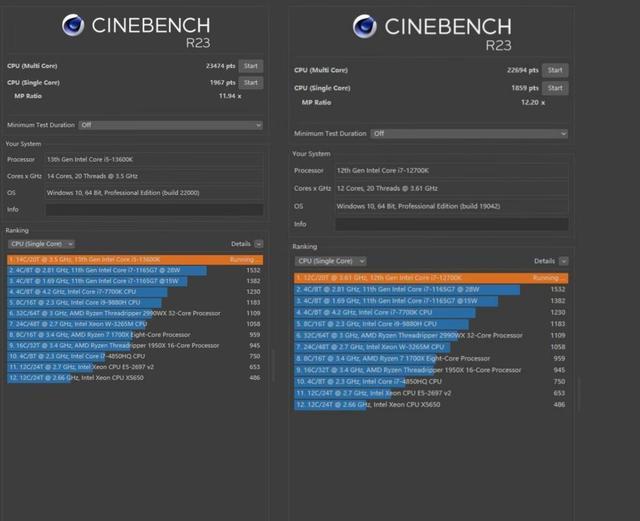The height and width of the screenshot is (521, 640).
Task: Select Xeon E5-2697 v2 row in right window
Action: pyautogui.click(x=431, y=393)
